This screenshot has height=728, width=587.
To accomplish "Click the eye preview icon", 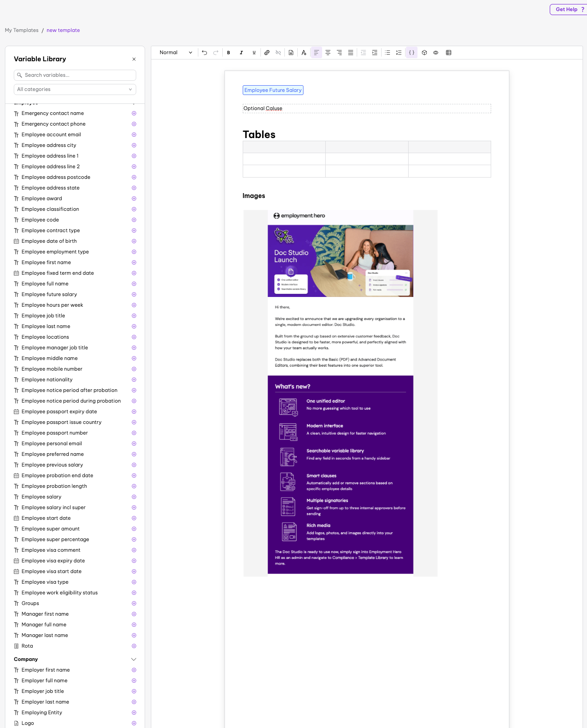I will point(436,52).
